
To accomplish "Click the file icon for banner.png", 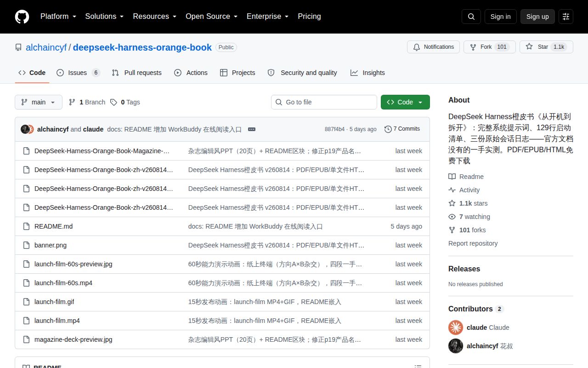I will 26,245.
